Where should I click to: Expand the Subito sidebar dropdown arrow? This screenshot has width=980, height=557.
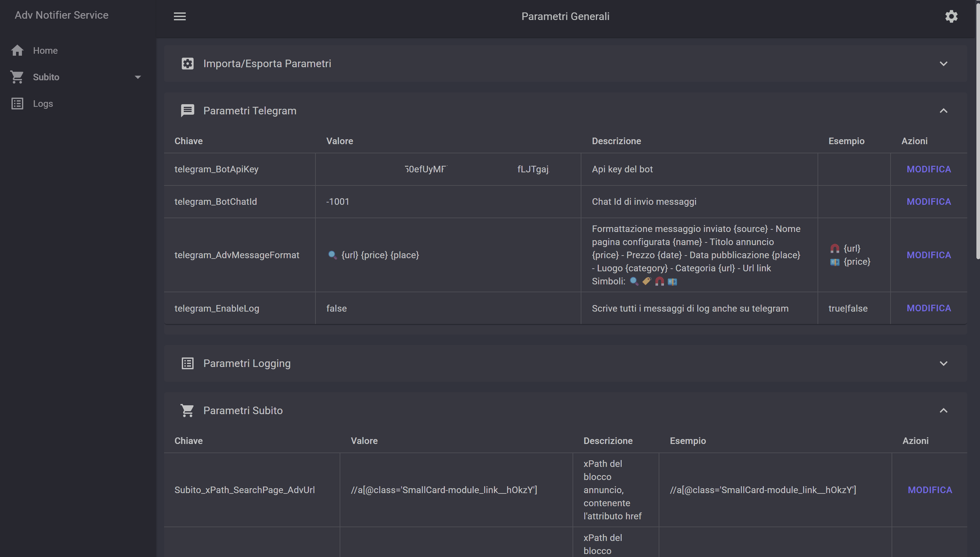[x=138, y=77]
